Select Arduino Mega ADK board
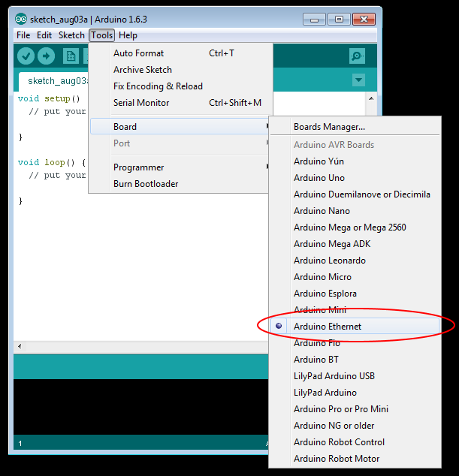Viewport: 459px width, 476px height. pyautogui.click(x=355, y=244)
